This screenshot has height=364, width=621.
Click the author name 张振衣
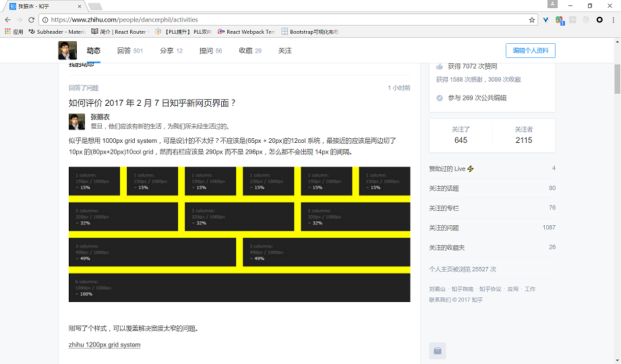pyautogui.click(x=100, y=117)
